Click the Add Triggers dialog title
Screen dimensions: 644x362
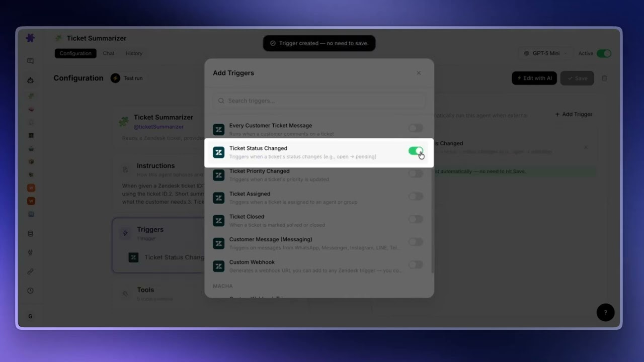233,73
